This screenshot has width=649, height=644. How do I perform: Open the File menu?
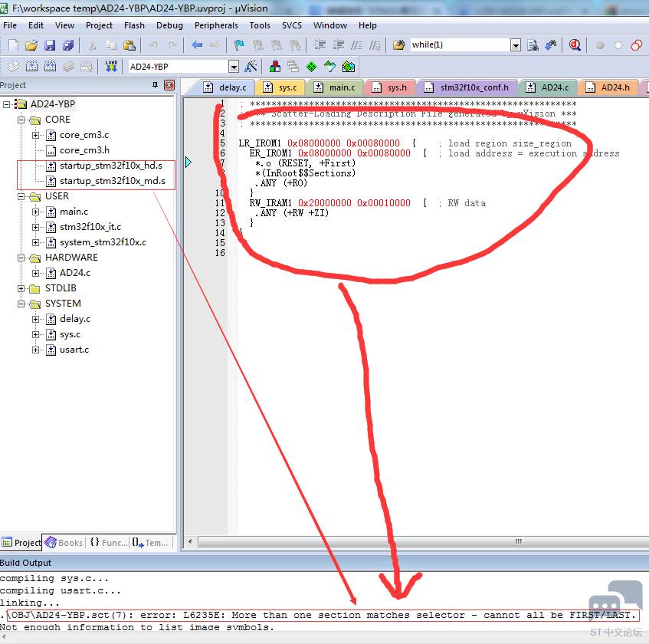point(10,25)
